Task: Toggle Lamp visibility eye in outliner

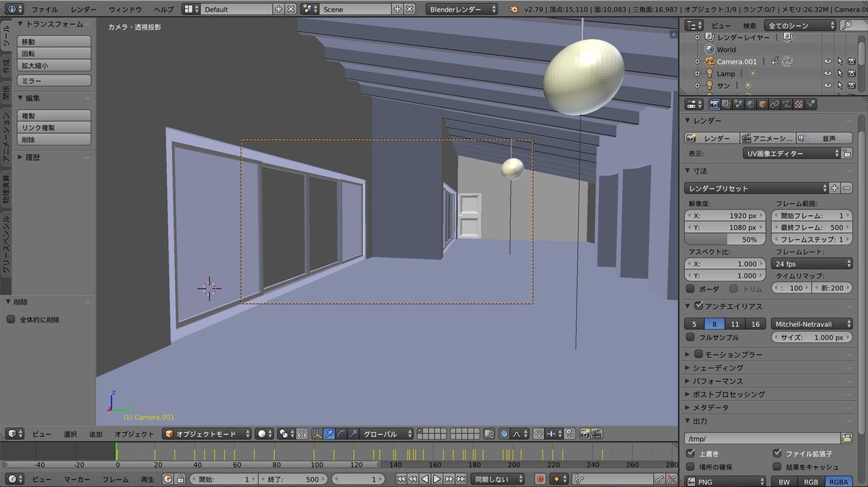Action: point(827,73)
